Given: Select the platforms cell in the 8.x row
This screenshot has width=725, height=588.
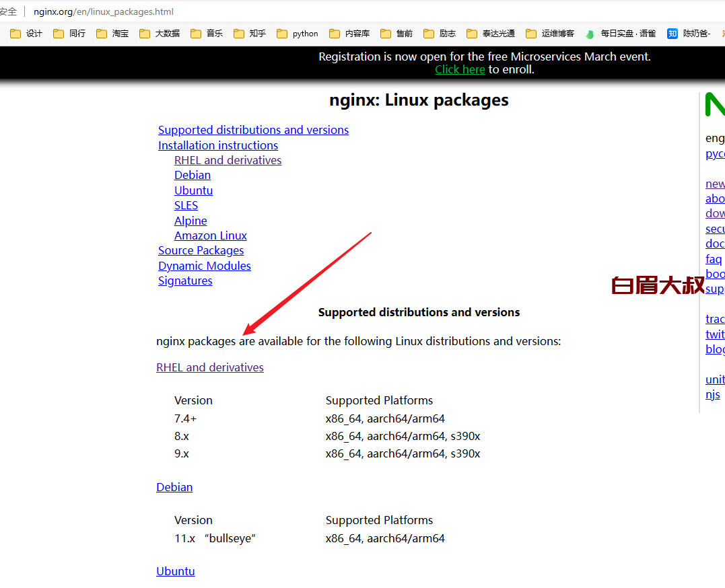Looking at the screenshot, I should pyautogui.click(x=403, y=437).
